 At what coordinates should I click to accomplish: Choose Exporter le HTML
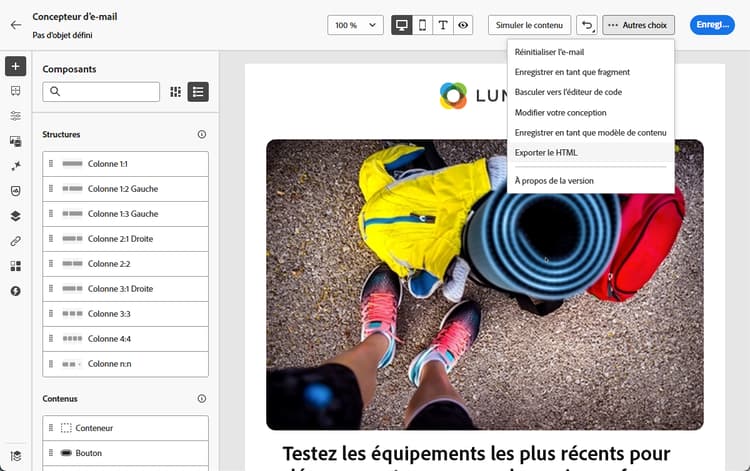[591, 153]
